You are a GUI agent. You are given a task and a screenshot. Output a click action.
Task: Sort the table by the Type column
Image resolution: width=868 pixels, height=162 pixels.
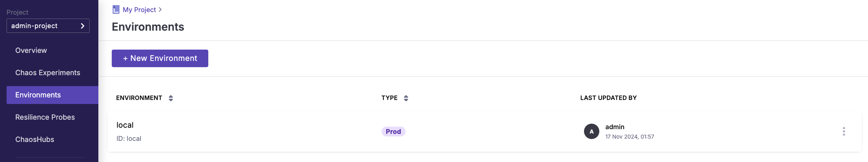point(406,98)
